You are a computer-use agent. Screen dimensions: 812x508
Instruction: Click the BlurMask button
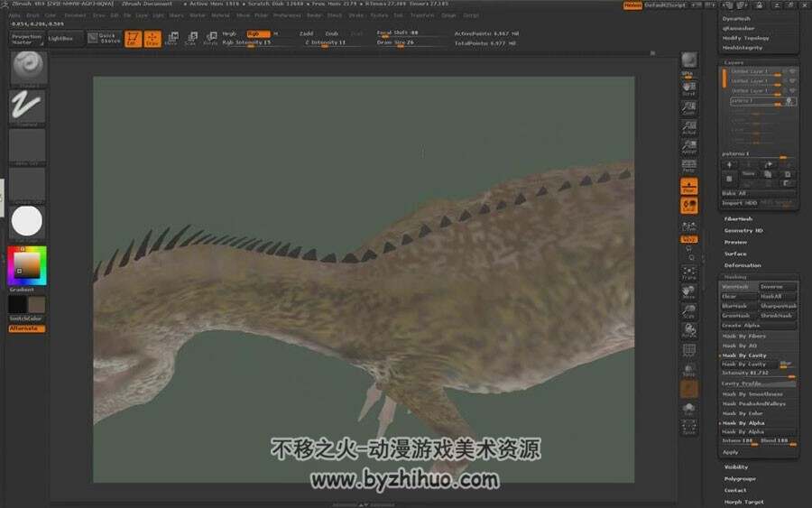point(739,306)
